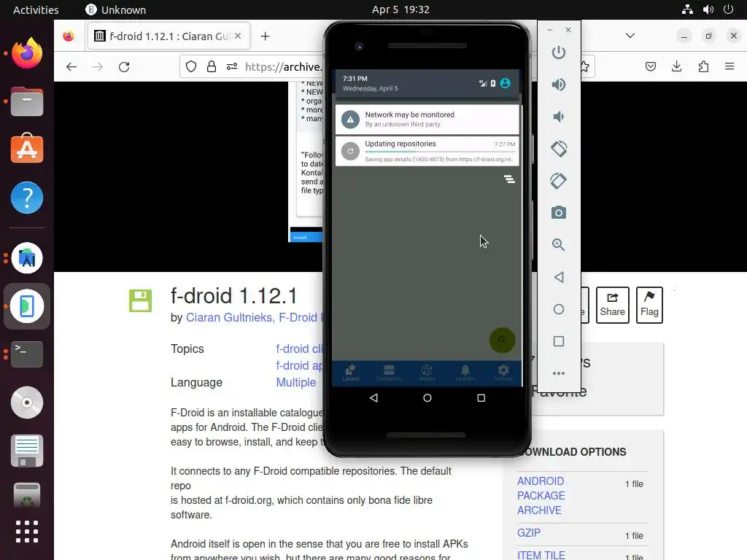Open Ciaran Gultnieks author link
Image resolution: width=747 pixels, height=560 pixels.
pyautogui.click(x=228, y=318)
